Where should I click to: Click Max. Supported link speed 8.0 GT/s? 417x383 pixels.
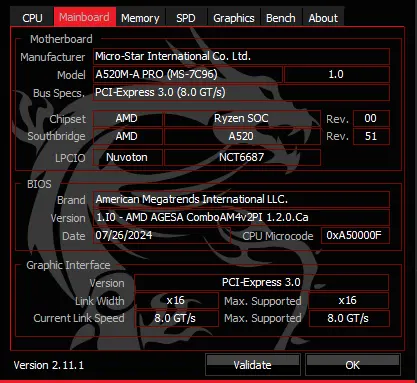point(349,318)
